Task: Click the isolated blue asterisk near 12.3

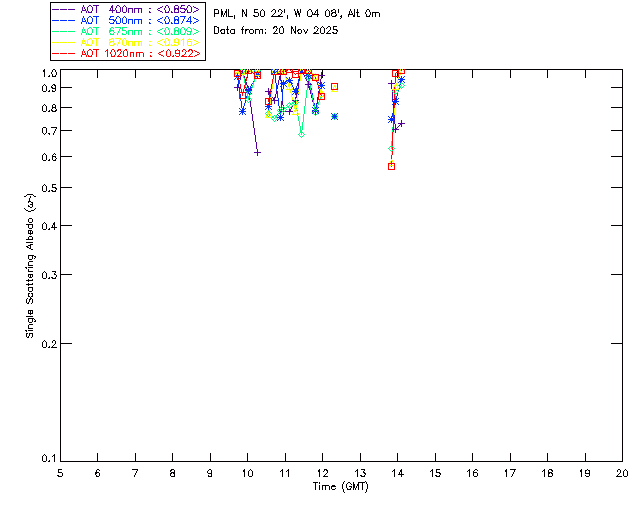Action: click(x=334, y=116)
